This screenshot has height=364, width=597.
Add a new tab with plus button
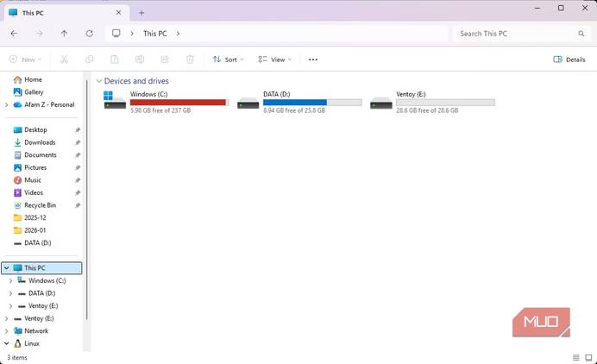click(141, 13)
